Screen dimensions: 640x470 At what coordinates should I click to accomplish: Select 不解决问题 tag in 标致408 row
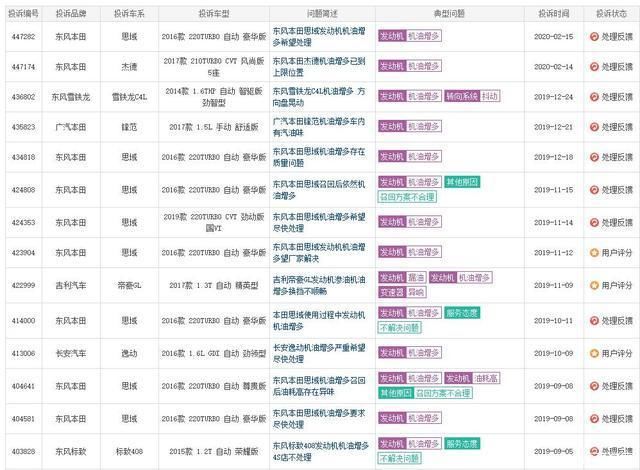tap(400, 459)
